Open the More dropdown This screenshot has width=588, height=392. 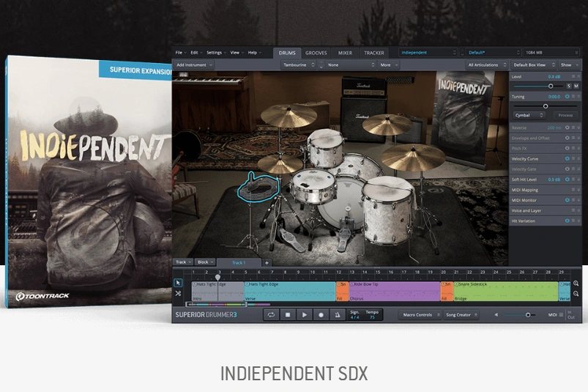(389, 65)
